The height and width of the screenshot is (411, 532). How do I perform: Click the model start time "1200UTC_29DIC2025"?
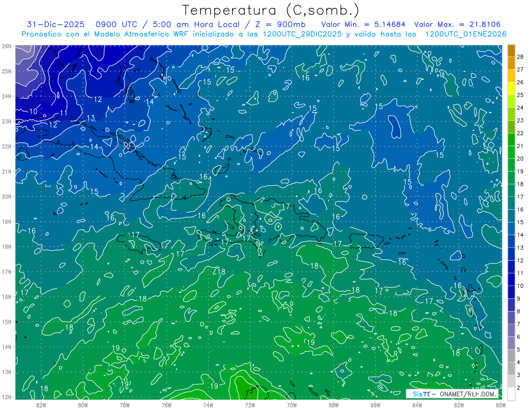point(302,34)
